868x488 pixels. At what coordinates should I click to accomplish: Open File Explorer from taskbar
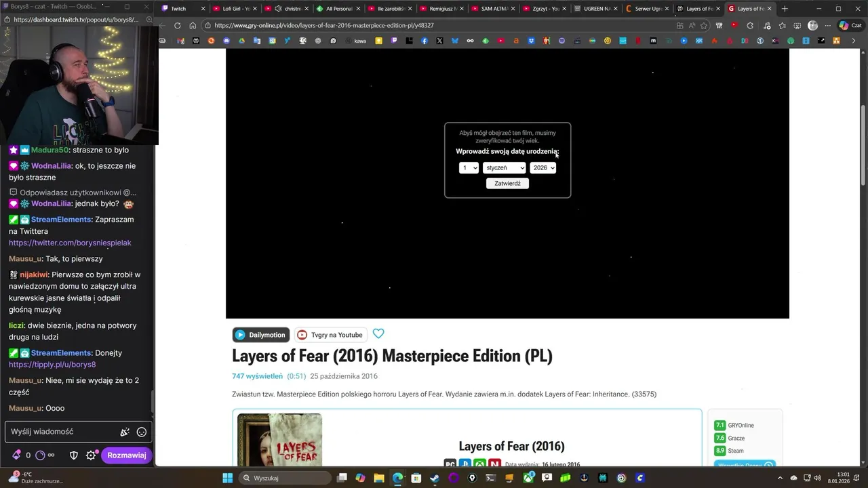[x=379, y=478]
